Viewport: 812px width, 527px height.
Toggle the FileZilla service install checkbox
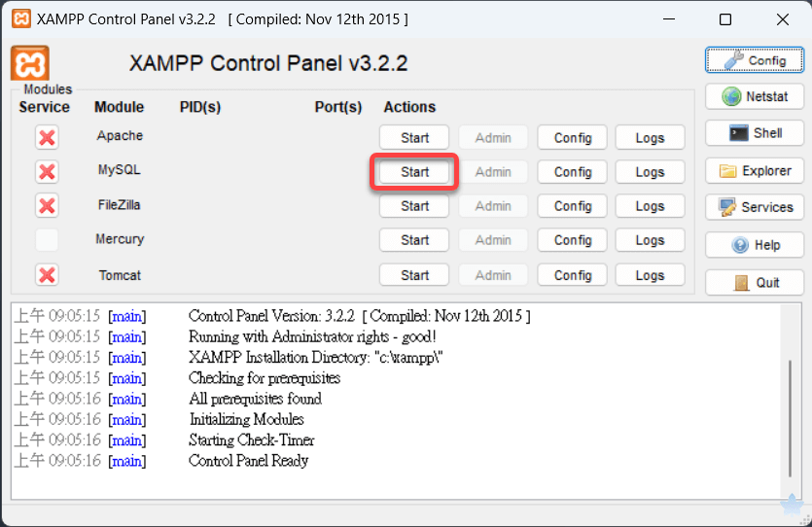pyautogui.click(x=47, y=206)
